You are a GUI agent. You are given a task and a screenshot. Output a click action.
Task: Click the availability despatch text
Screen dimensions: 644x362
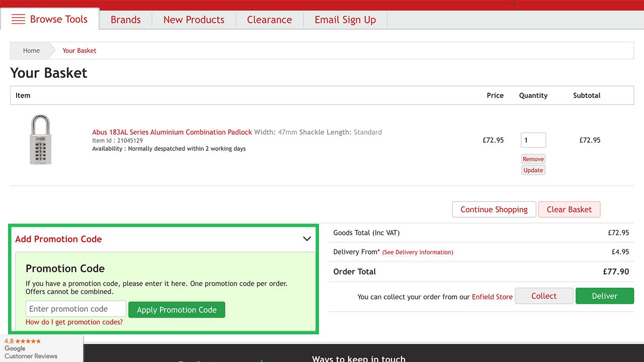coord(169,149)
